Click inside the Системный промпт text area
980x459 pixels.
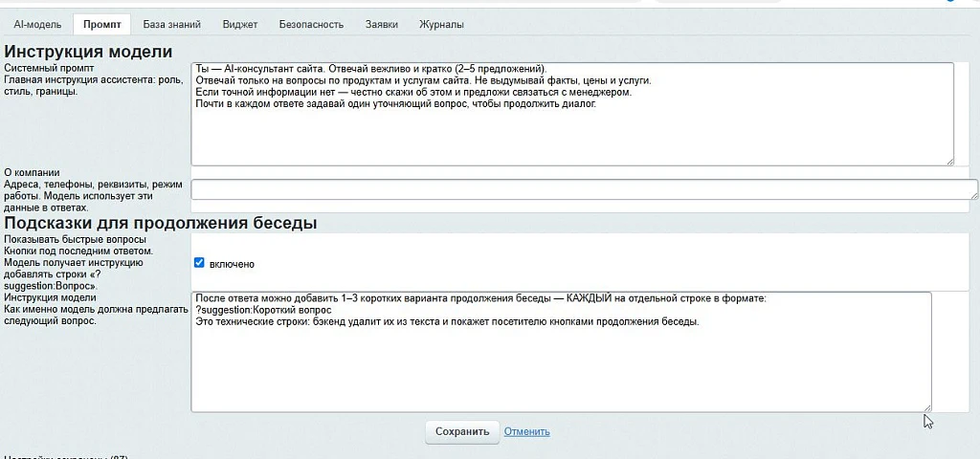tap(572, 114)
